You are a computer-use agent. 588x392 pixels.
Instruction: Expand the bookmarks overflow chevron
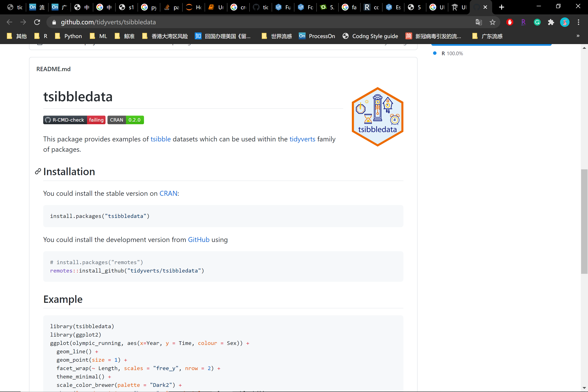[578, 36]
